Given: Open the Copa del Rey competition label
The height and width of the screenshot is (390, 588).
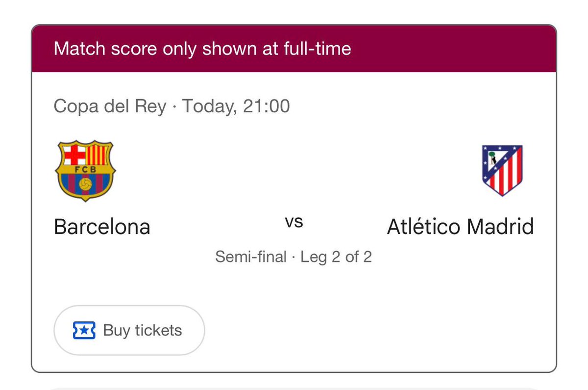Looking at the screenshot, I should click(110, 106).
